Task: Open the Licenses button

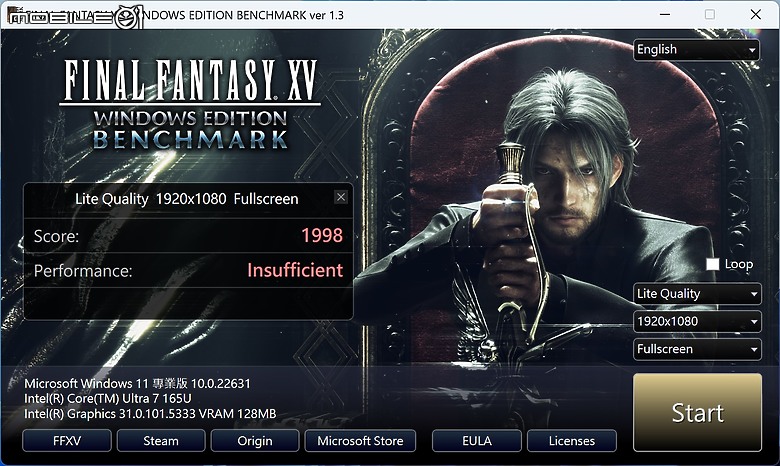Action: (x=572, y=441)
